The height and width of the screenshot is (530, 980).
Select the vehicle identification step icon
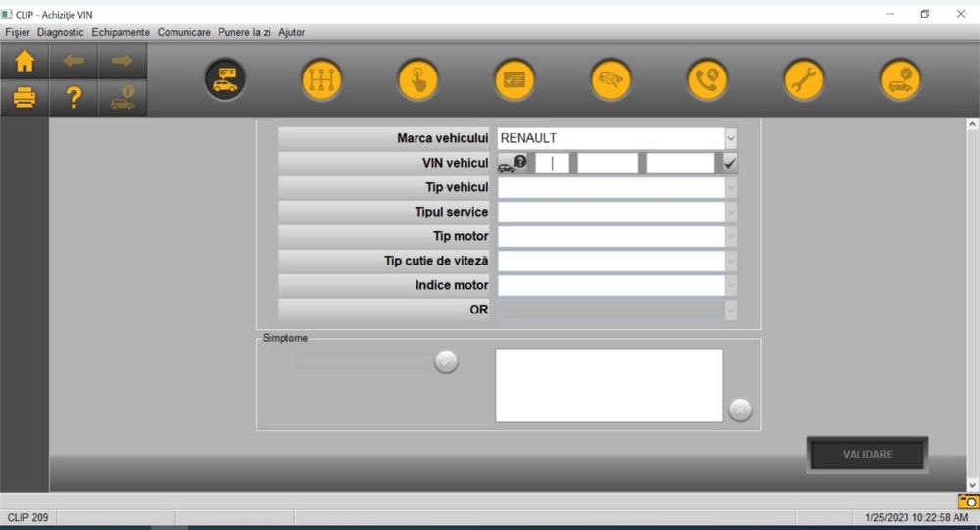tap(225, 80)
